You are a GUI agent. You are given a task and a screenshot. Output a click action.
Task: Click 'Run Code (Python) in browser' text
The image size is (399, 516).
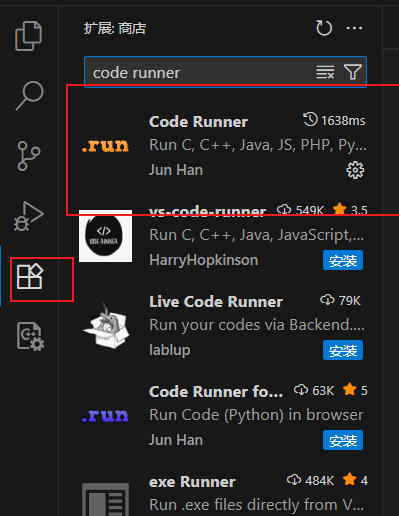(x=256, y=415)
